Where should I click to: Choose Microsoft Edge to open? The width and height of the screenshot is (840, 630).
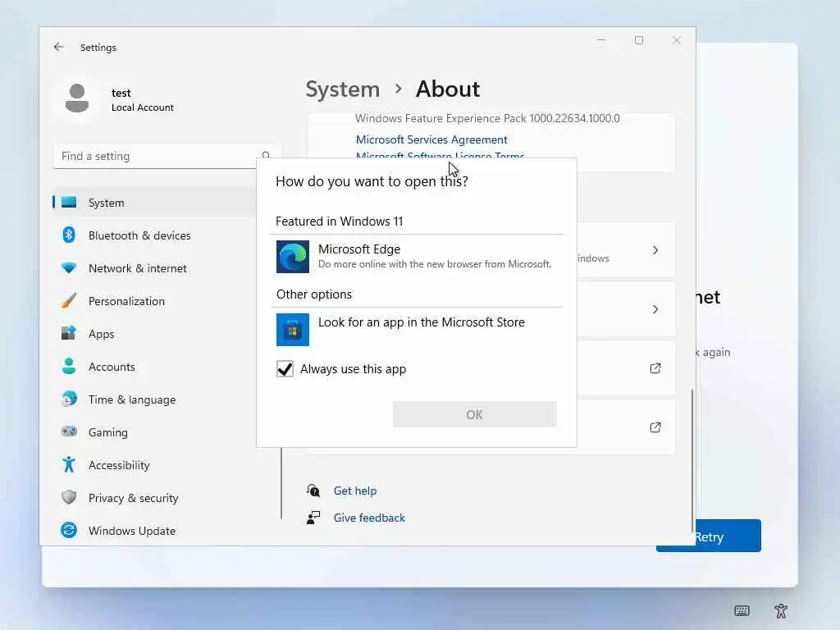(417, 256)
